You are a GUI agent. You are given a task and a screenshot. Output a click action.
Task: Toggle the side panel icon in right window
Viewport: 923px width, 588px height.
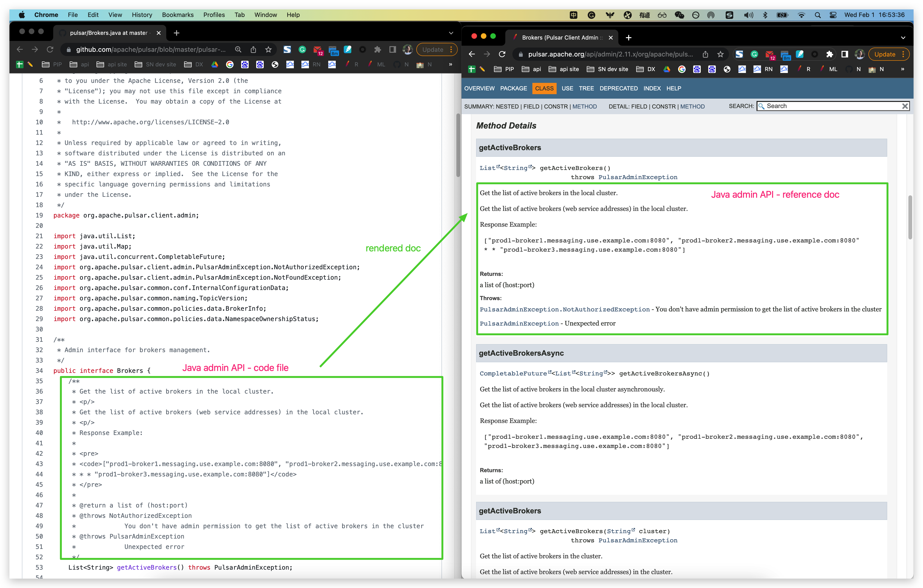844,54
